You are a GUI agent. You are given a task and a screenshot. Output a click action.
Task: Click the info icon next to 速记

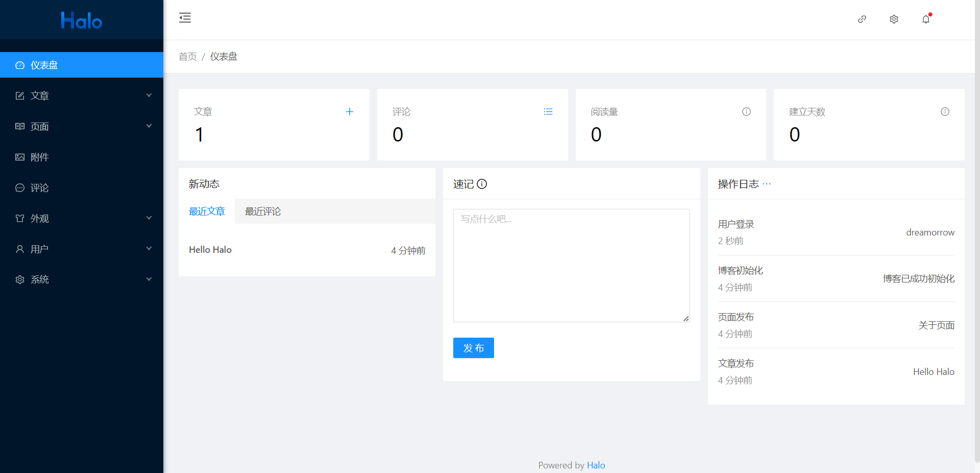(x=482, y=184)
